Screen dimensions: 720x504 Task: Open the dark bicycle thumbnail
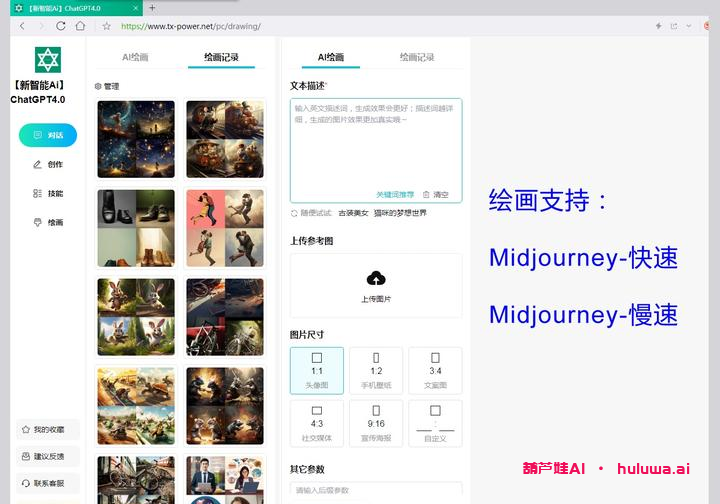point(225,317)
